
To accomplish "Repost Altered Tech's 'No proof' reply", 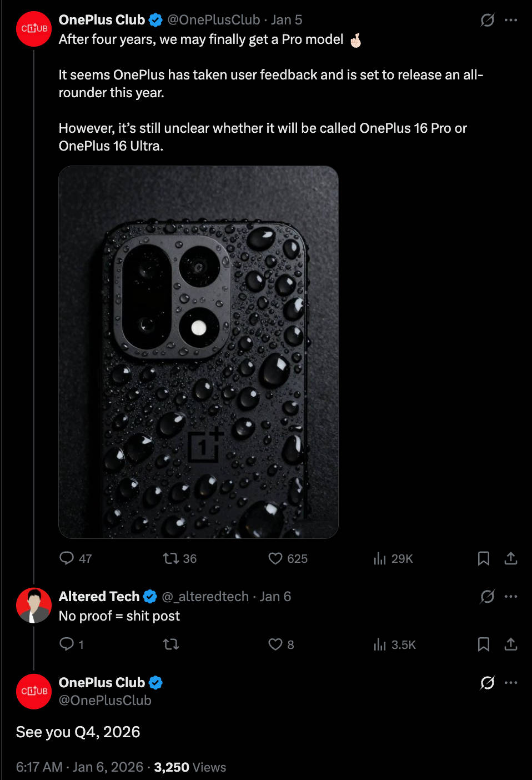I will point(171,644).
